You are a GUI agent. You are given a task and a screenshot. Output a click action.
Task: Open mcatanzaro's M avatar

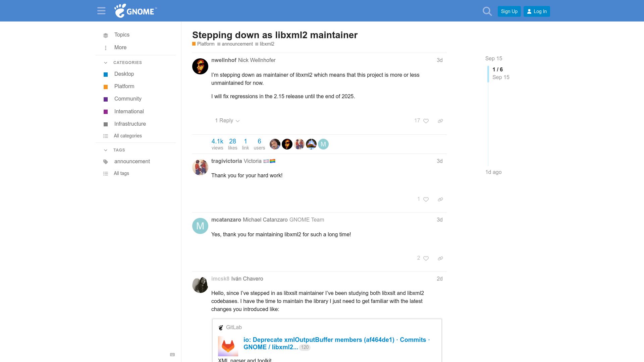pyautogui.click(x=200, y=226)
